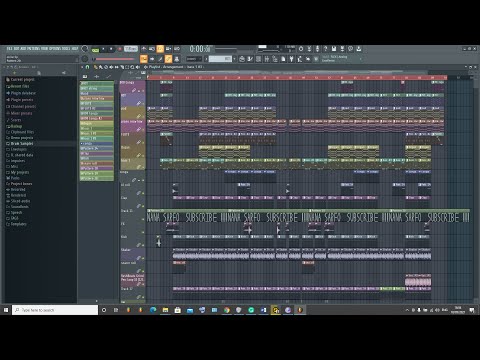This screenshot has width=480, height=360.
Task: Toggle the playlist snap magnet icon
Action: tap(88, 67)
